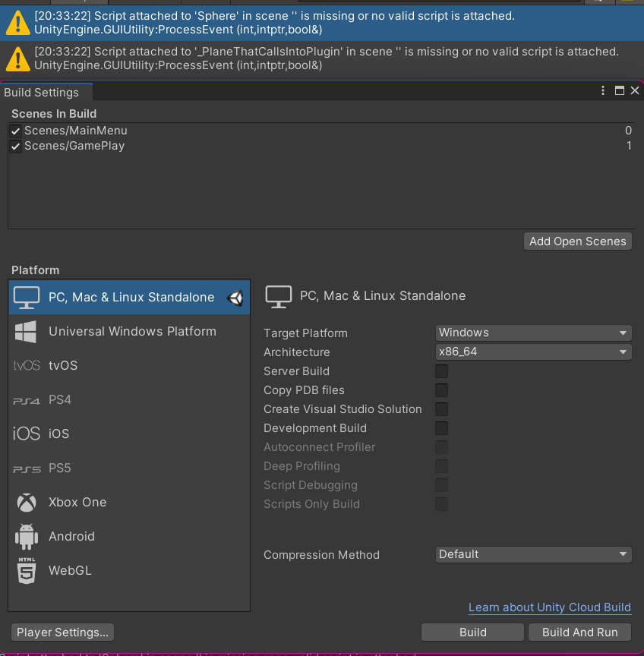Open the Compression Method dropdown
644x656 pixels.
tap(532, 554)
